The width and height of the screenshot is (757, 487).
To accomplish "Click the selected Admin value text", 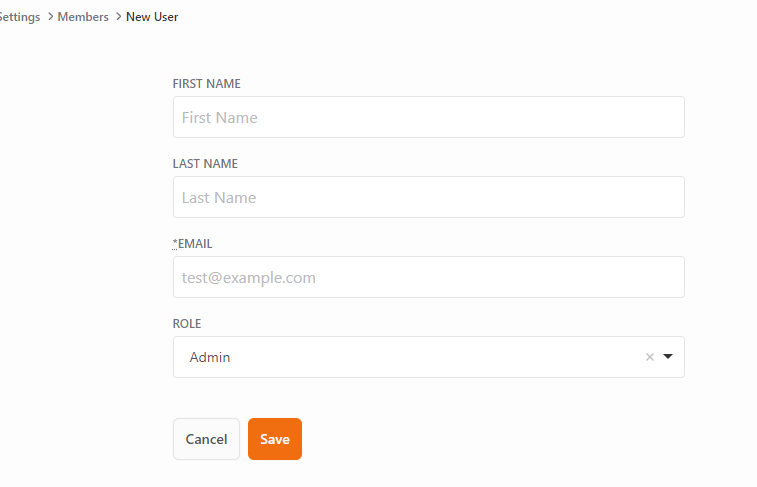I will pyautogui.click(x=210, y=357).
